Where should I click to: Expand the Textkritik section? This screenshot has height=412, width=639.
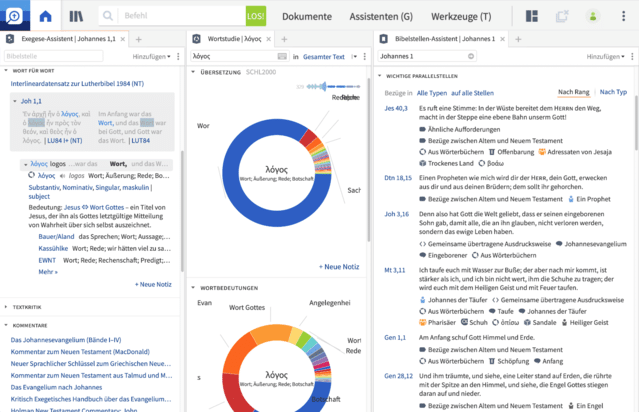8,307
